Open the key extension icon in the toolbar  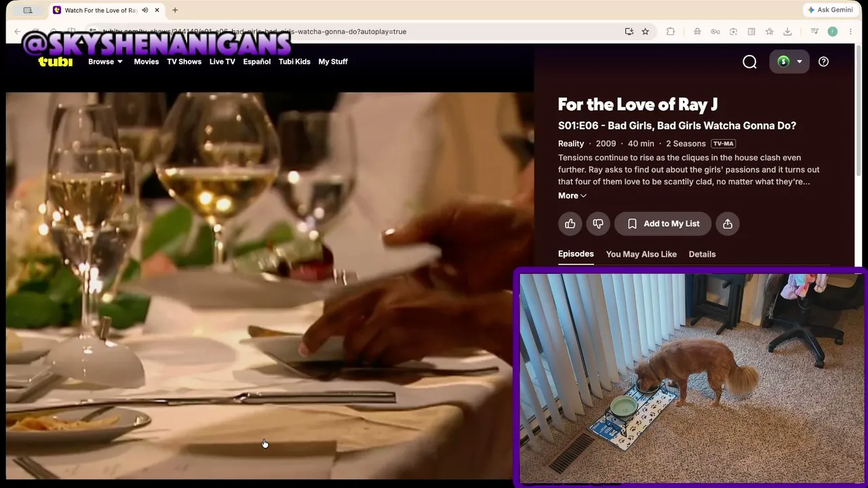pos(715,31)
